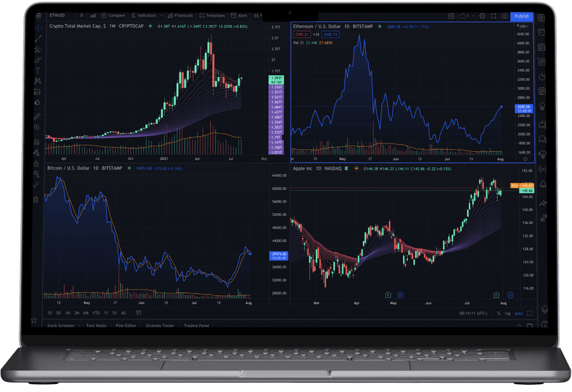Delete drawings with the trash icon
This screenshot has height=392, width=572.
pos(36,200)
